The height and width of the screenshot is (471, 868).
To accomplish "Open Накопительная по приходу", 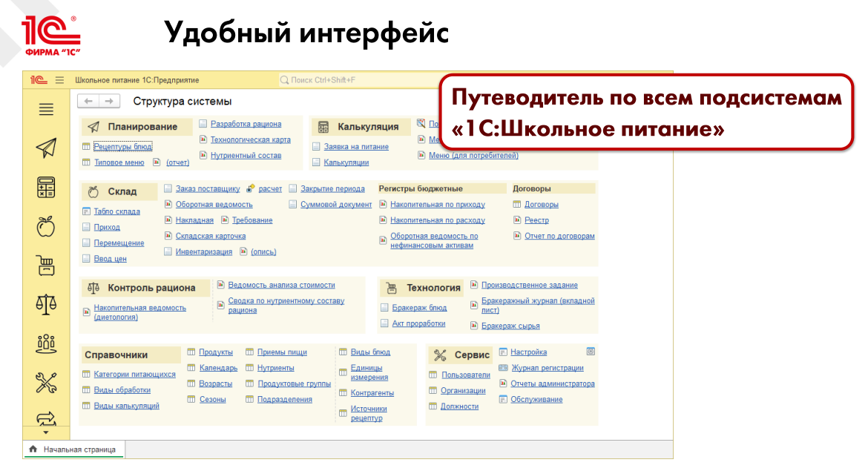I will (438, 204).
